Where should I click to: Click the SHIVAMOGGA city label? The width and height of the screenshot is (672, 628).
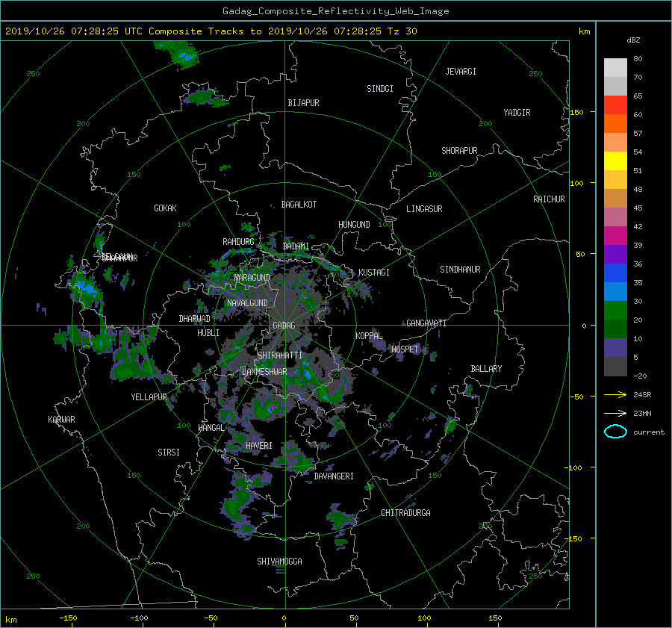pos(279,562)
